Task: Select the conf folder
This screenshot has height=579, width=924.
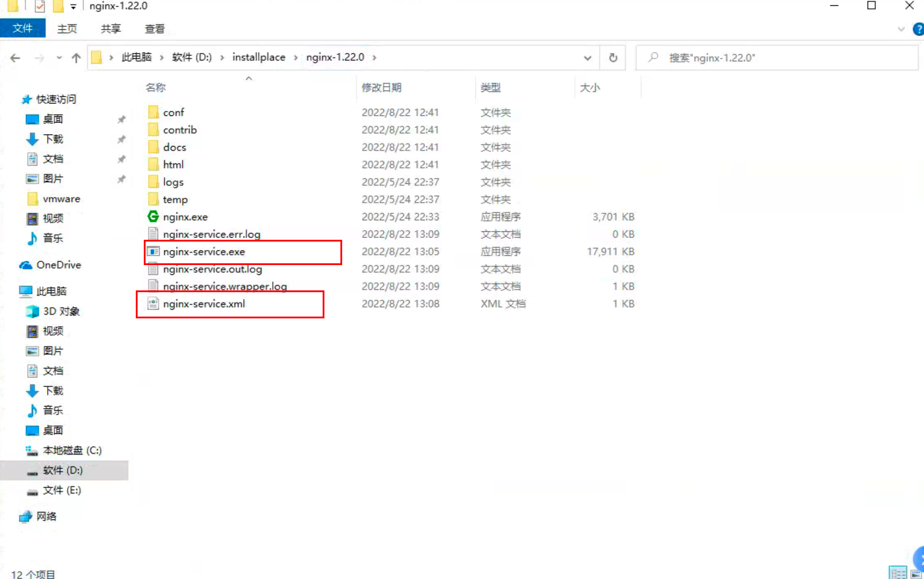Action: (x=174, y=112)
